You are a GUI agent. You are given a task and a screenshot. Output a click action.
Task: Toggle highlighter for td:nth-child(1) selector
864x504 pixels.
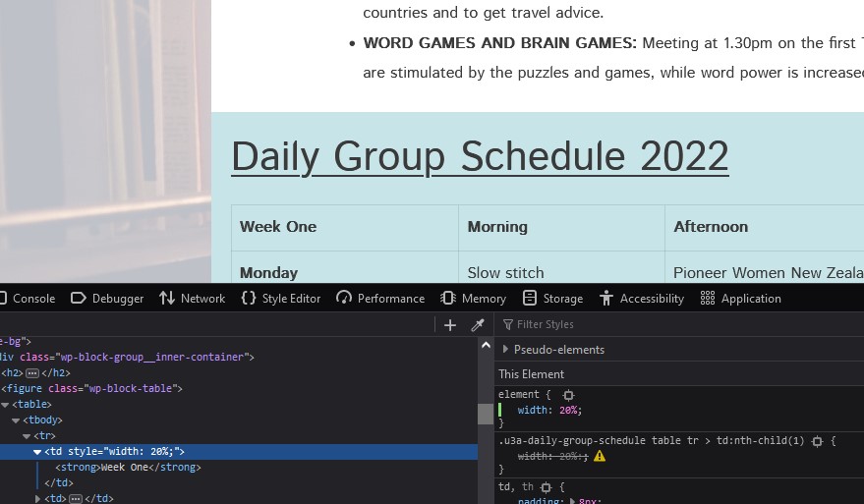[817, 441]
